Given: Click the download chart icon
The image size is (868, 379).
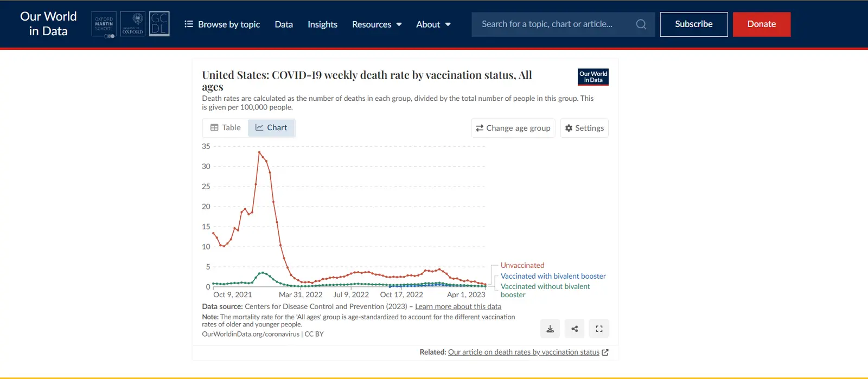Looking at the screenshot, I should pyautogui.click(x=550, y=329).
